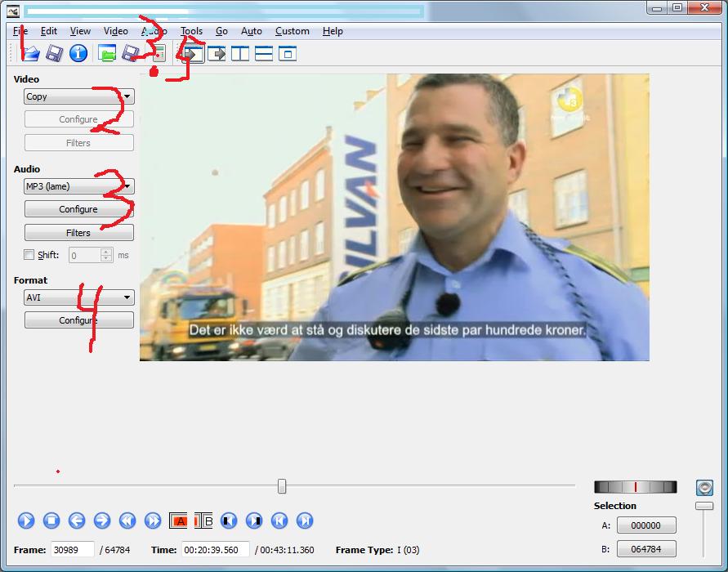The image size is (728, 572).
Task: Click the Save project toolbar icon
Action: point(131,53)
